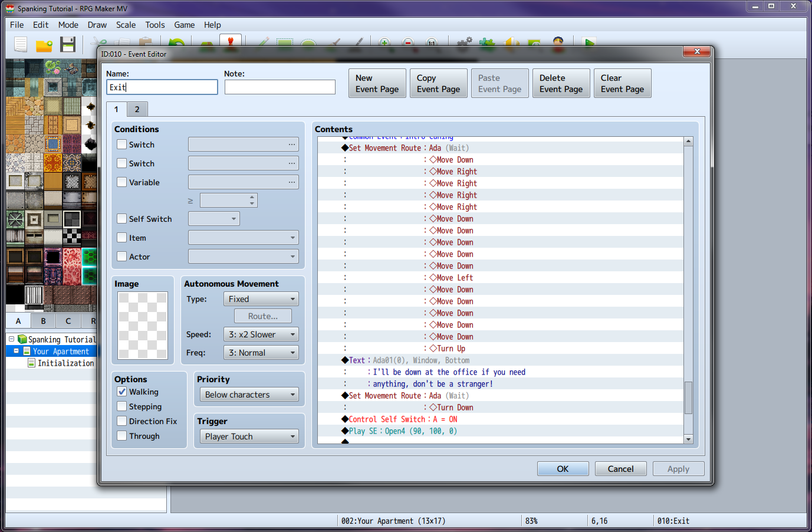Screen dimensions: 812x532
Task: Click the Save Project floppy icon
Action: click(x=68, y=44)
